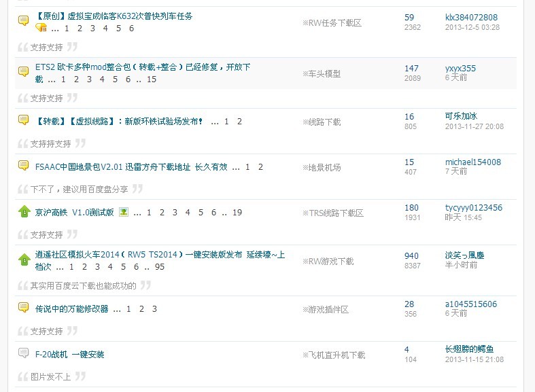Click the thumbs-up recommend icon under K632 thread title
The height and width of the screenshot is (392, 535).
(41, 28)
